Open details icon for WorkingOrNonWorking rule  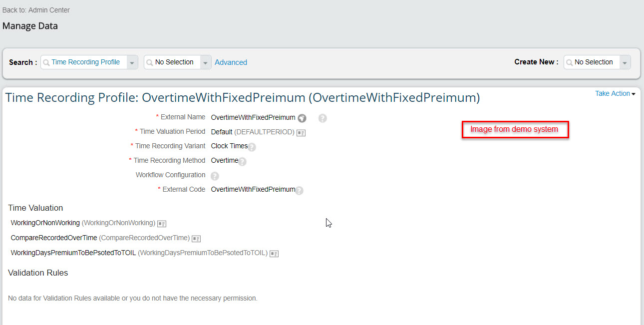(162, 224)
